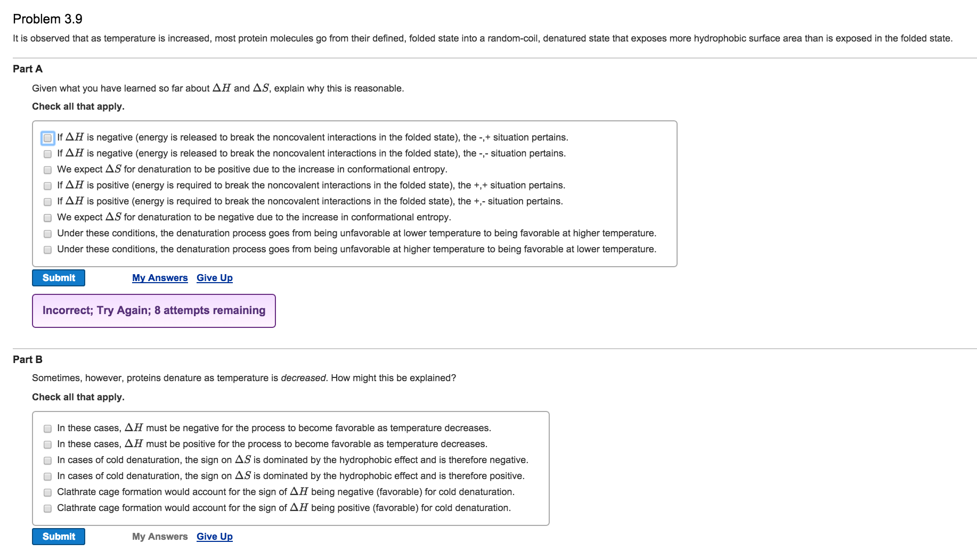Screen dimensions: 977x560
Task: Check clathrate cage ΔH negative option
Action: pyautogui.click(x=47, y=492)
